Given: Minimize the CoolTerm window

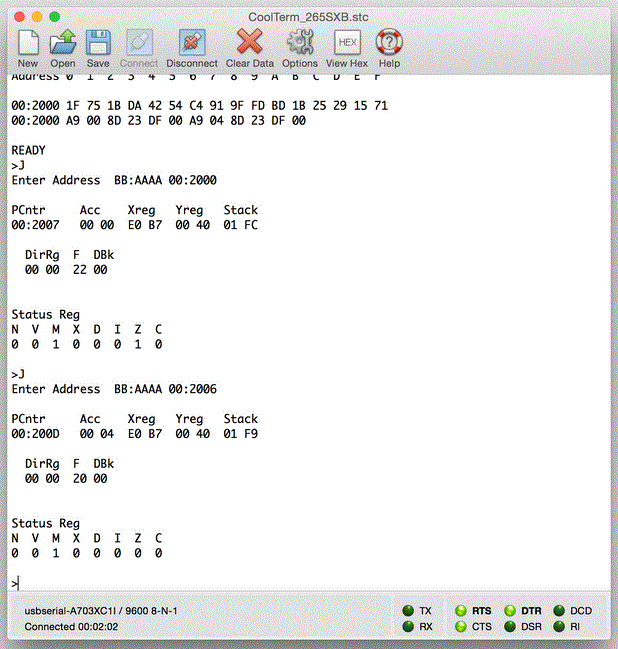Looking at the screenshot, I should 37,17.
